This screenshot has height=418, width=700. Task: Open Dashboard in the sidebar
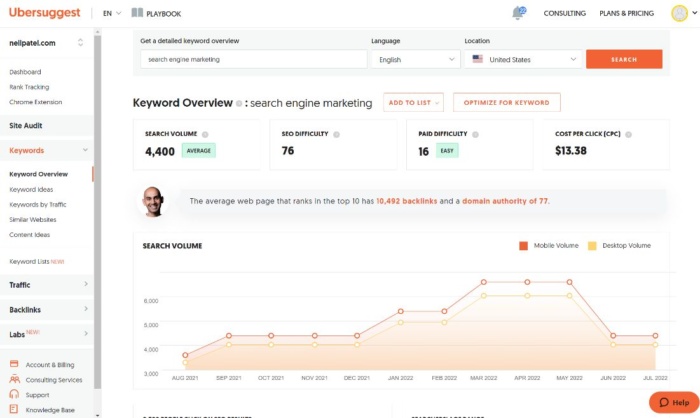(x=25, y=72)
